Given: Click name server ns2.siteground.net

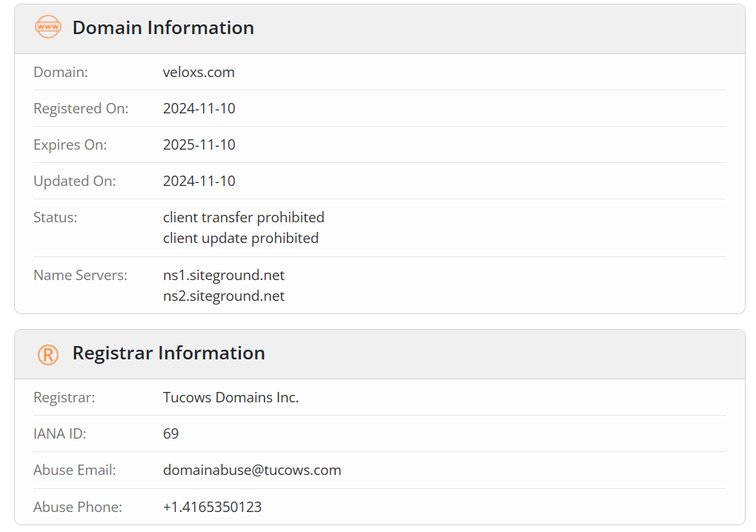Looking at the screenshot, I should pos(224,296).
